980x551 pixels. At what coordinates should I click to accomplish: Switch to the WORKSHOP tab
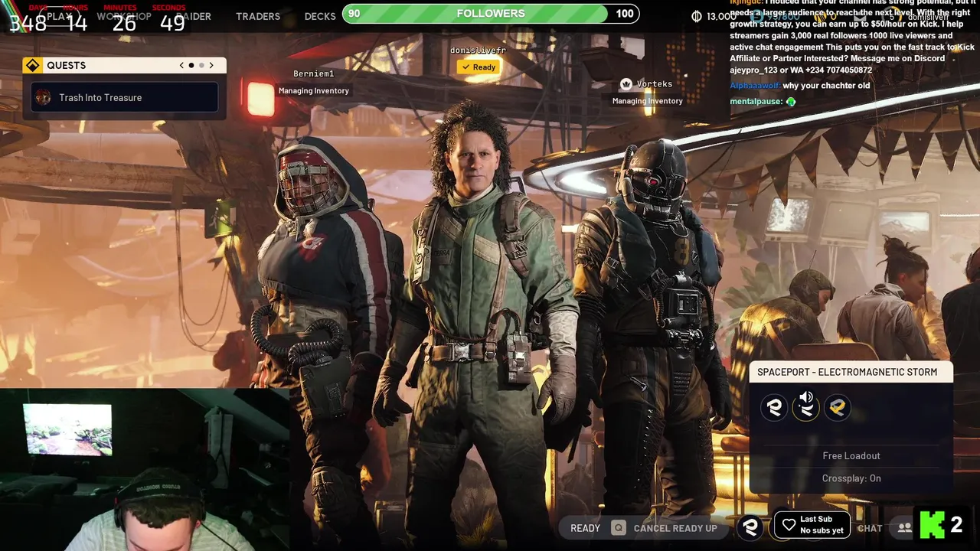tap(124, 16)
